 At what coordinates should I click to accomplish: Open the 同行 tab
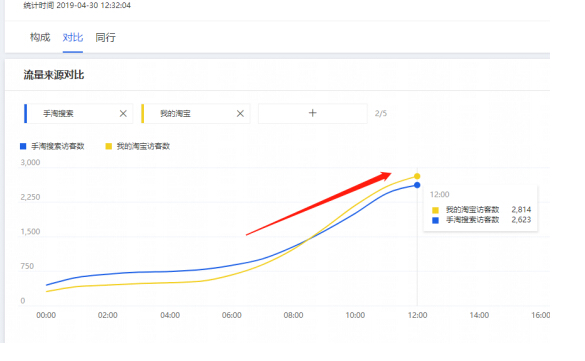106,37
